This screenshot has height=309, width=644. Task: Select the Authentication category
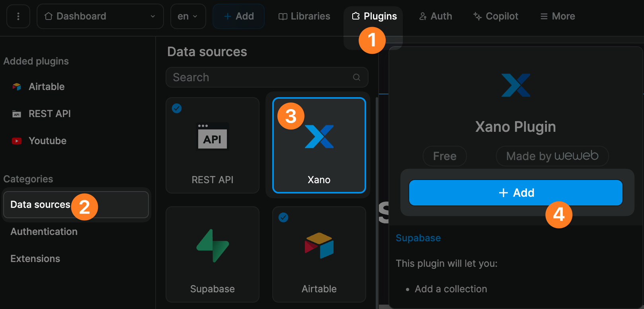click(44, 231)
